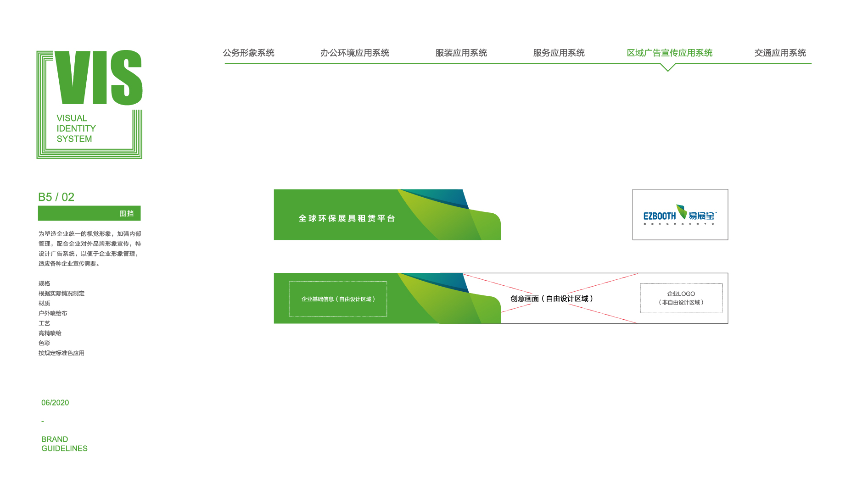The image size is (868, 488).
Task: Select the 06/2020 date label
Action: tap(55, 403)
